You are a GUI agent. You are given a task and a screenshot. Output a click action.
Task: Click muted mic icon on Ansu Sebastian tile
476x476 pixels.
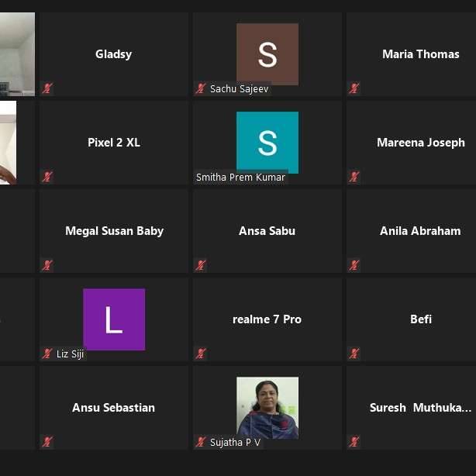coord(47,442)
